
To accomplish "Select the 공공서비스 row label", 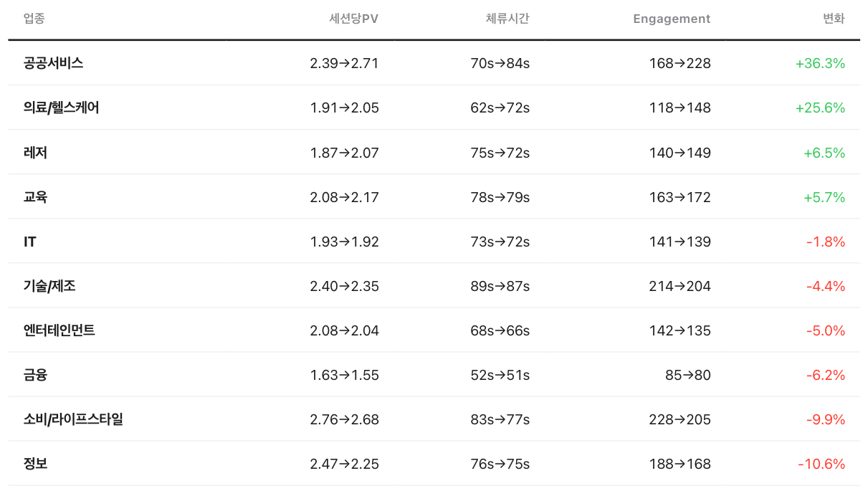I will [54, 63].
